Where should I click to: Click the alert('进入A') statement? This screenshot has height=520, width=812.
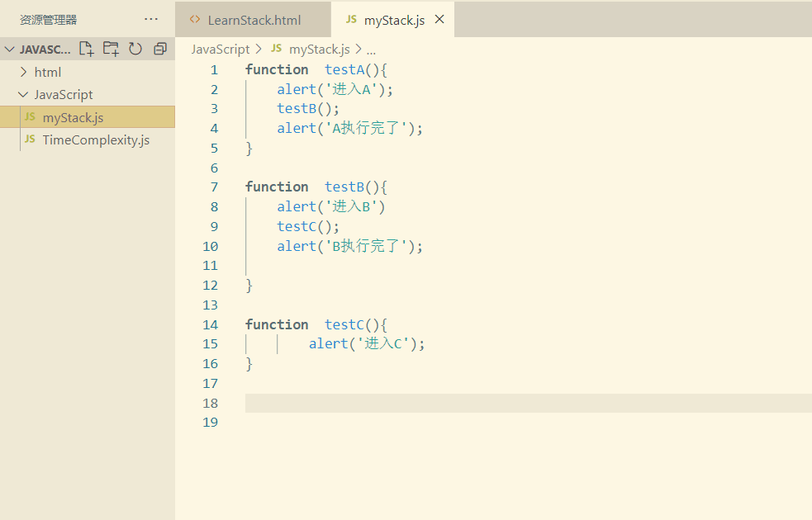(335, 89)
